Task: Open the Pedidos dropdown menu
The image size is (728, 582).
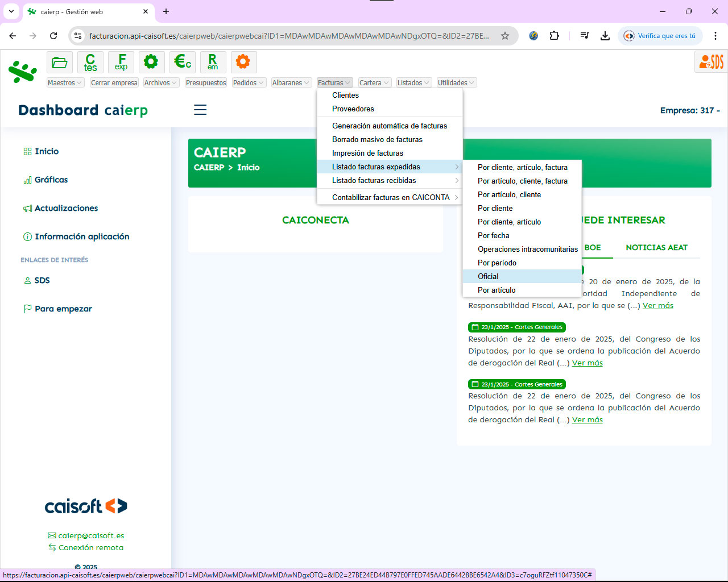Action: [x=249, y=83]
